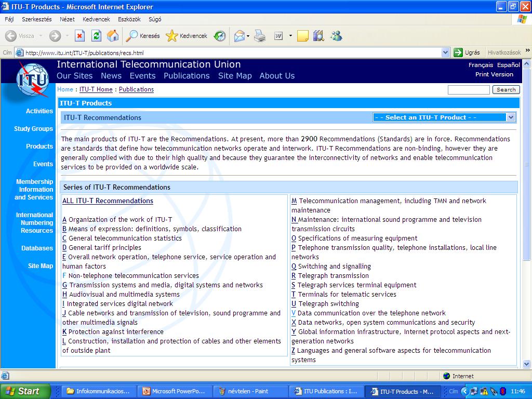Go to the home page via house icon

[113, 36]
